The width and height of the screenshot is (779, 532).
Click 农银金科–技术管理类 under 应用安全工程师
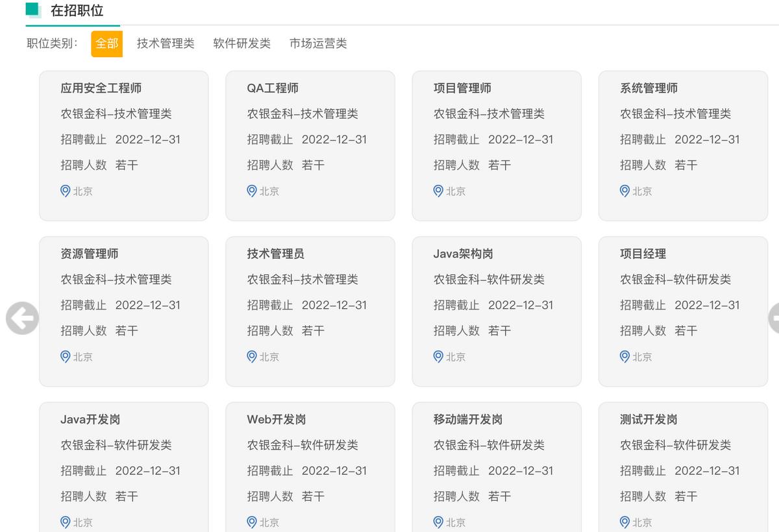point(116,114)
